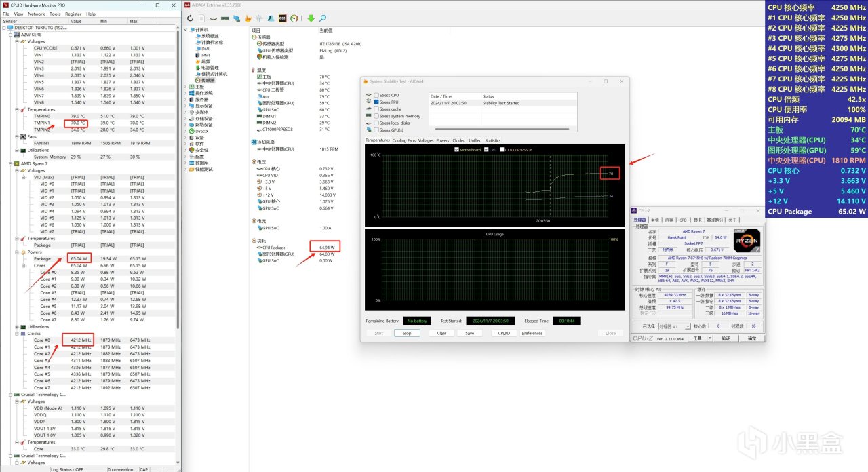Collapse the AMD Ryzen 7 Clocks node
Screen dimensions: 868x472
[x=17, y=334]
